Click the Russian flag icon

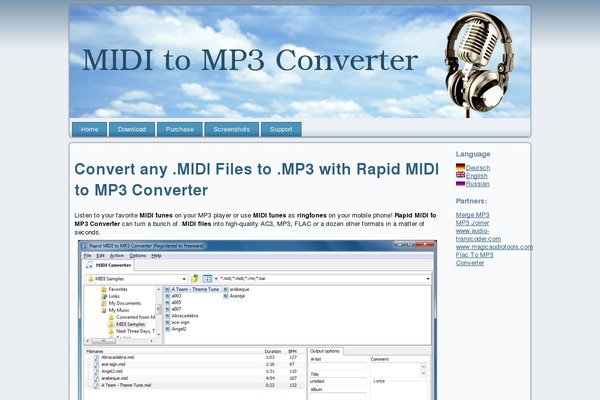point(460,183)
